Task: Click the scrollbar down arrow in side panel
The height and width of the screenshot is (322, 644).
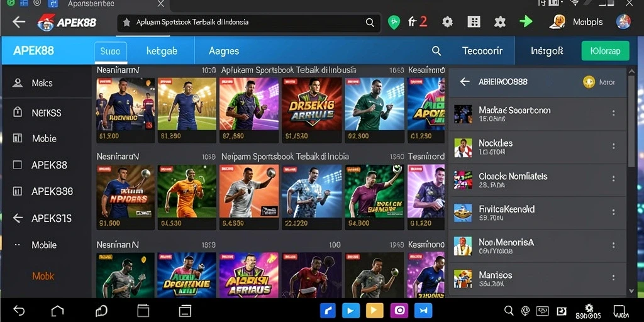Action: [631, 291]
